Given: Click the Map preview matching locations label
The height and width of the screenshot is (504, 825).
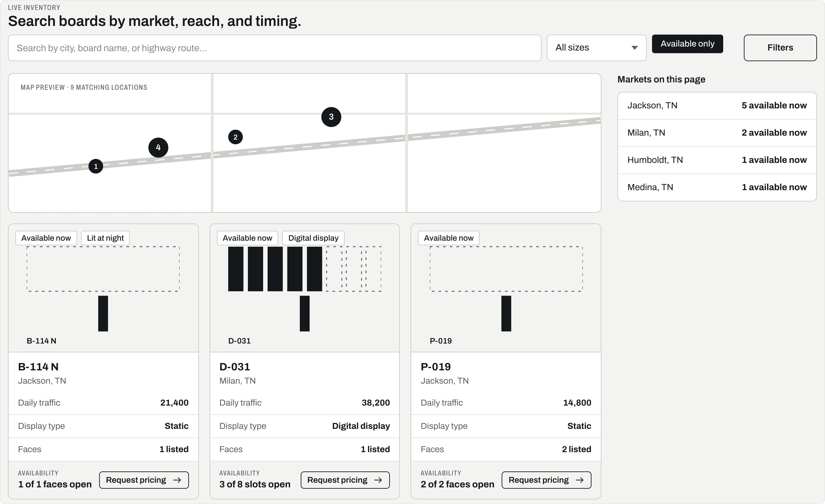Looking at the screenshot, I should pyautogui.click(x=84, y=87).
